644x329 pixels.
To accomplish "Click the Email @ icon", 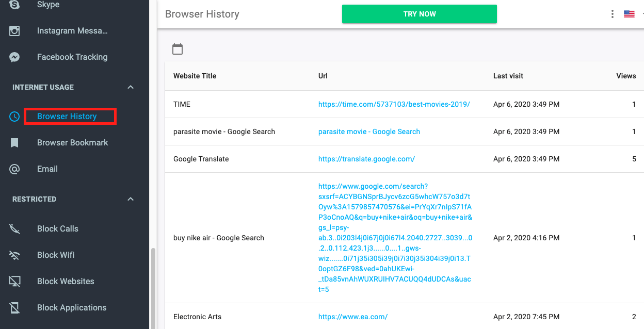I will click(14, 169).
